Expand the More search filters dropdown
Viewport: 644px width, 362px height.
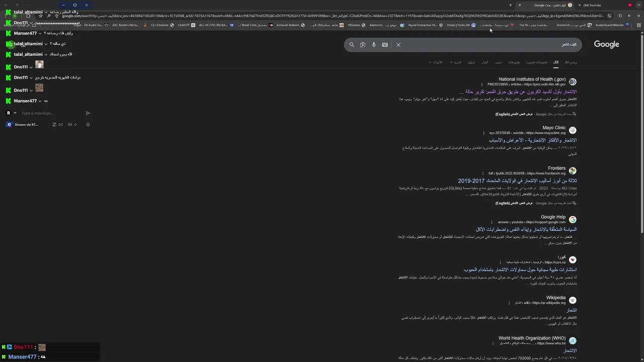[x=456, y=62]
